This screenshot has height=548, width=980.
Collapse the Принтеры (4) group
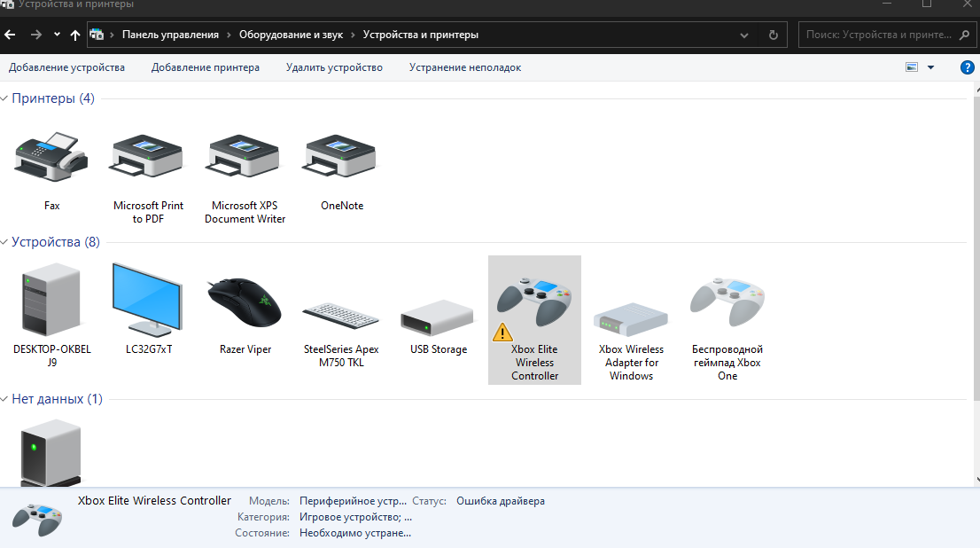tap(4, 98)
